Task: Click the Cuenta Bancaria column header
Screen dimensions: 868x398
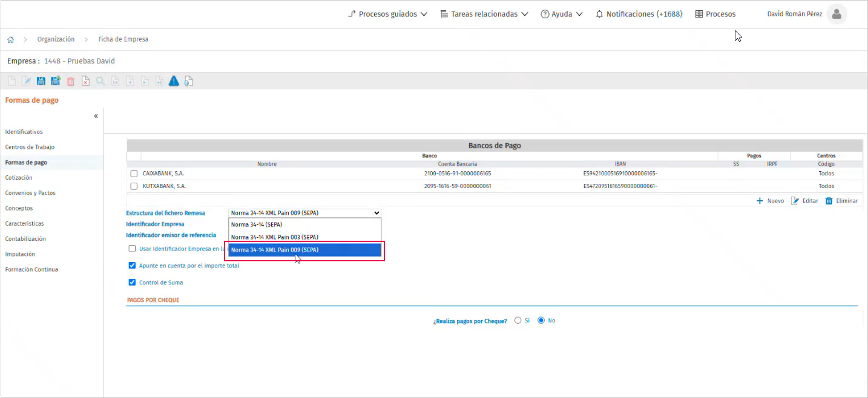Action: point(458,164)
